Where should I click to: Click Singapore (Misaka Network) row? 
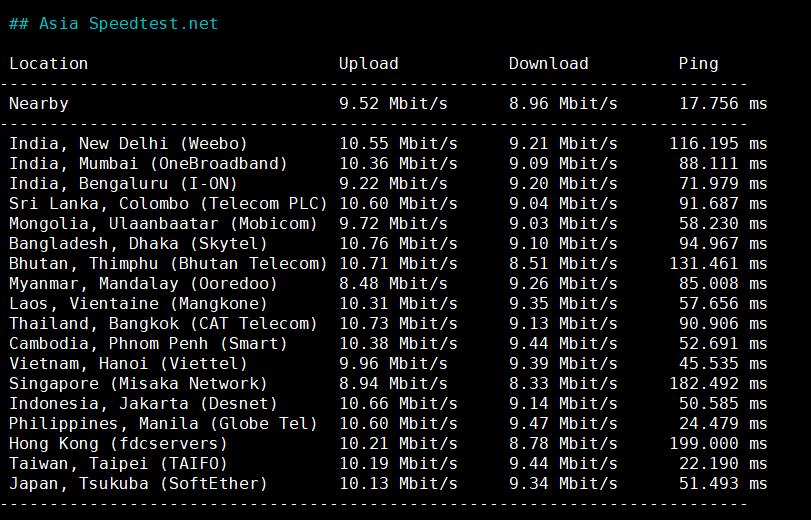(138, 383)
